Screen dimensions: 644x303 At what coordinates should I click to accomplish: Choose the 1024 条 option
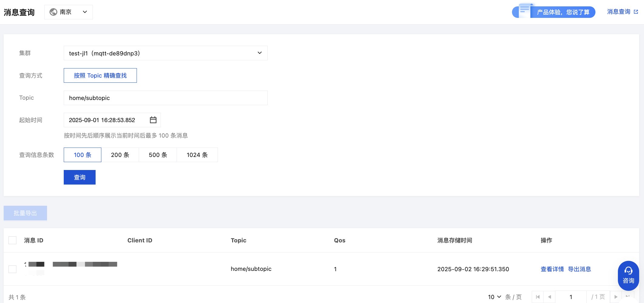tap(197, 155)
